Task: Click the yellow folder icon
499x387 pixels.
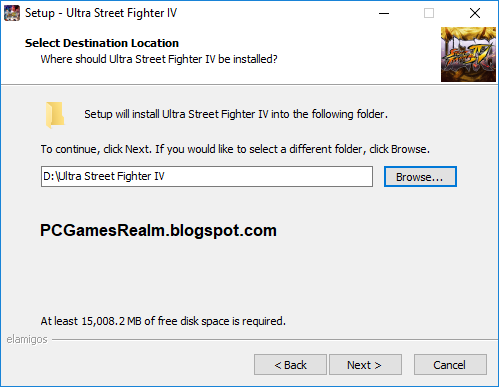Action: (x=55, y=115)
